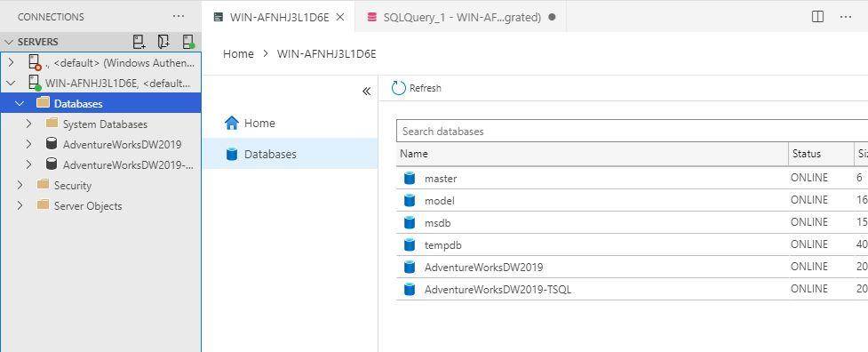Click the msdb database icon
This screenshot has height=352, width=868.
(x=410, y=222)
